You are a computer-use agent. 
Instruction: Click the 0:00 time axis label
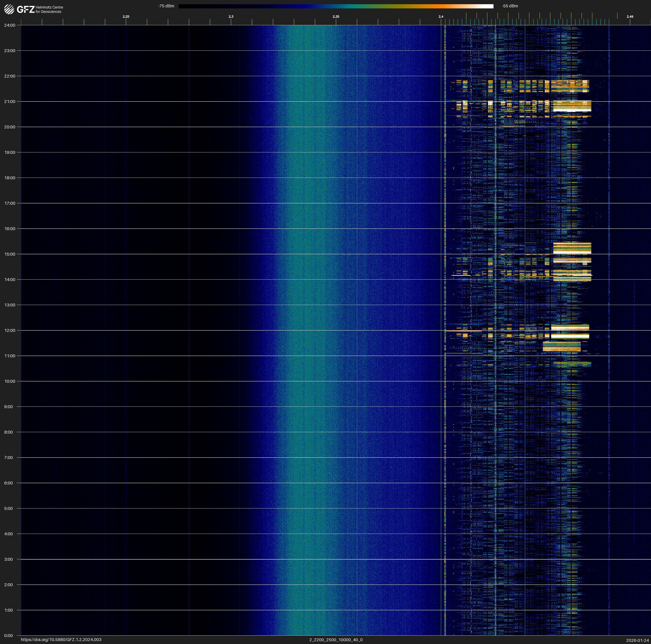coord(8,636)
